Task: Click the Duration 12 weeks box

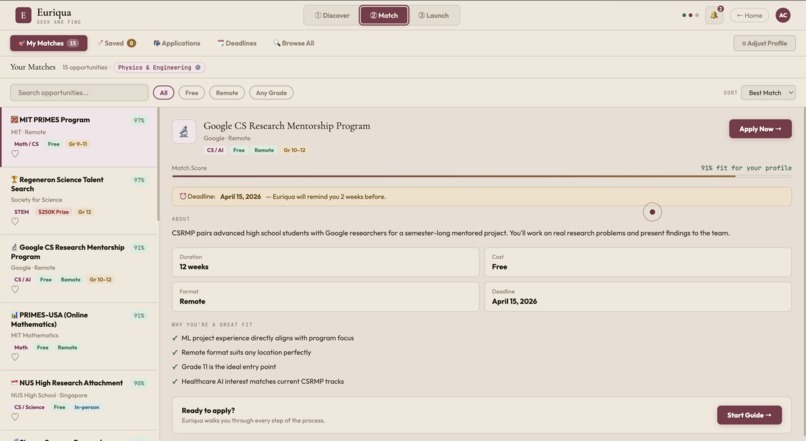Action: [325, 262]
